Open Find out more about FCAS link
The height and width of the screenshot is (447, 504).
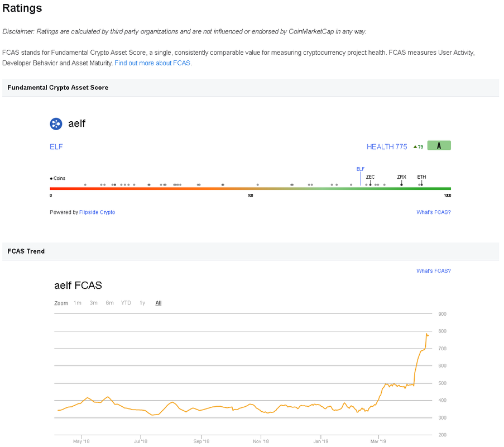click(x=152, y=63)
